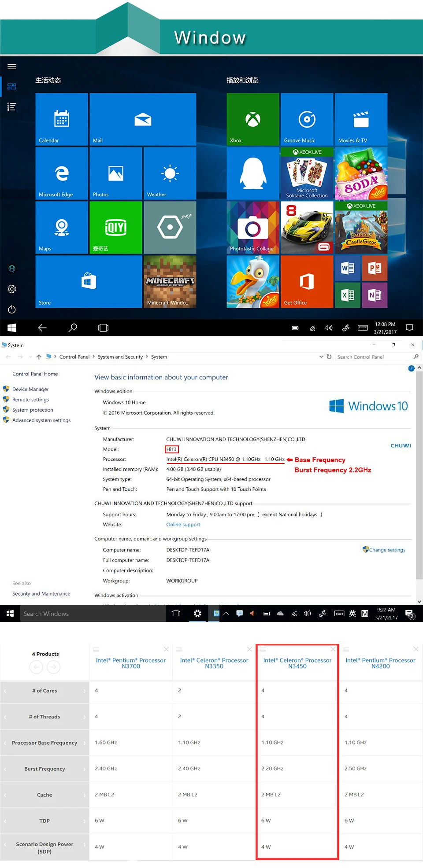The width and height of the screenshot is (423, 868).
Task: Click the Search Windows box
Action: tap(93, 614)
